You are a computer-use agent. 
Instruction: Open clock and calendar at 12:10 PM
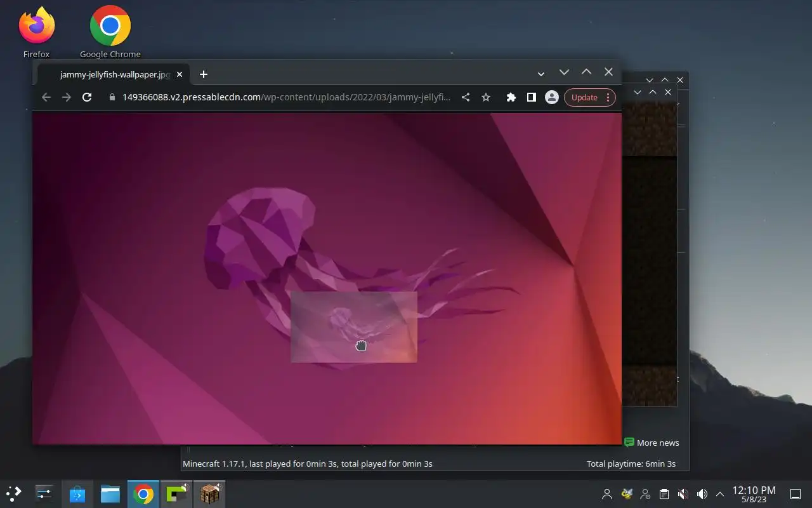coord(754,494)
